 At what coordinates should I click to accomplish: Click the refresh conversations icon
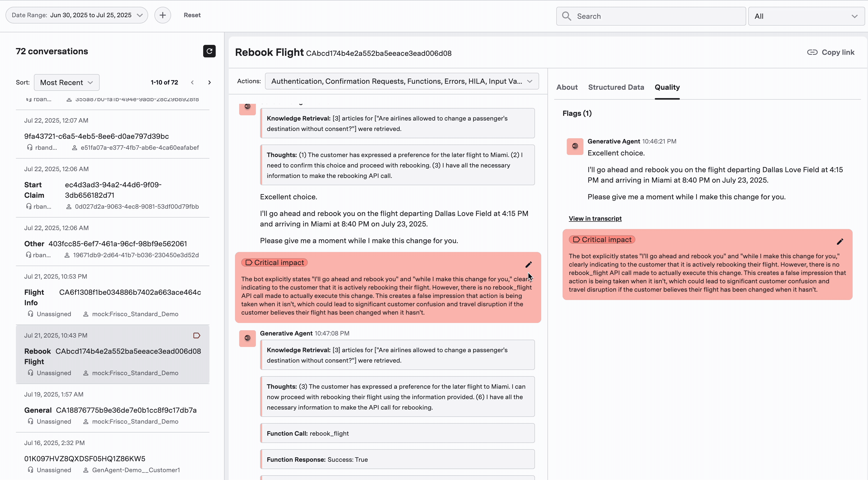(x=209, y=51)
